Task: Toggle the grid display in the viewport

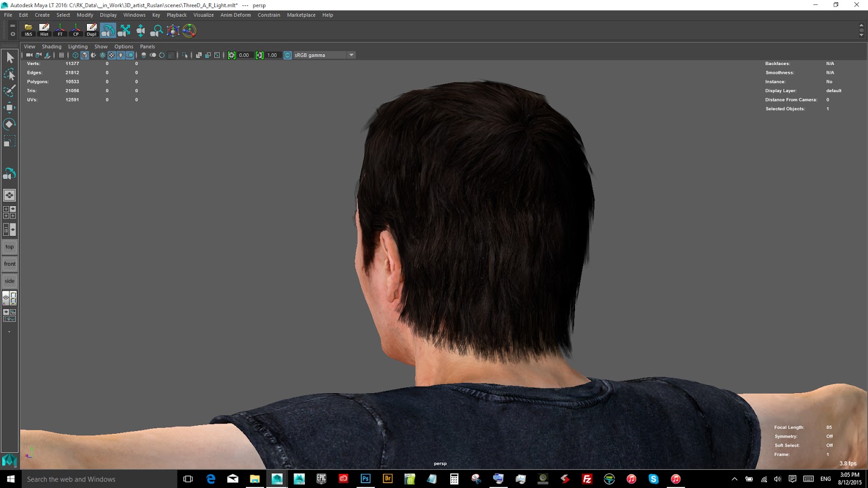Action: [x=62, y=55]
